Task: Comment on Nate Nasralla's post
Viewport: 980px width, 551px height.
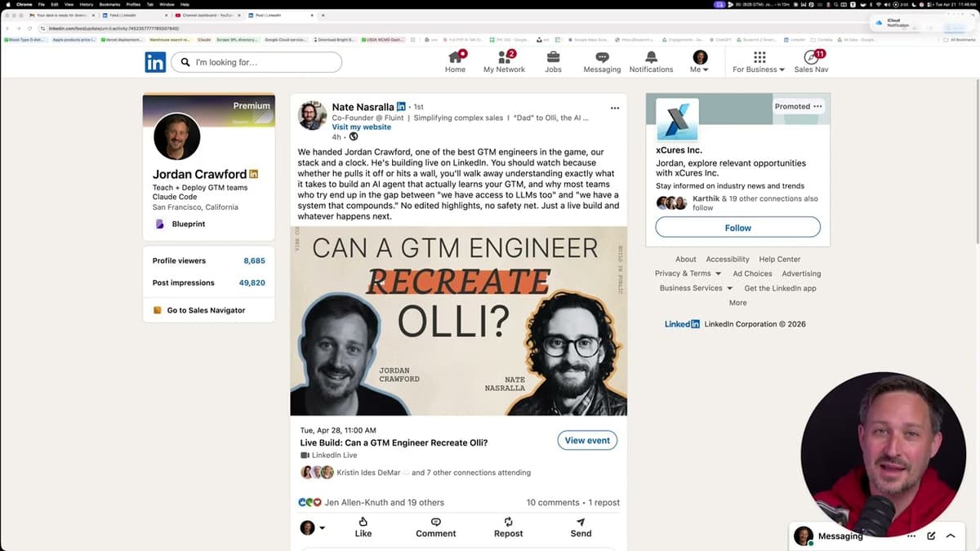Action: coord(435,527)
